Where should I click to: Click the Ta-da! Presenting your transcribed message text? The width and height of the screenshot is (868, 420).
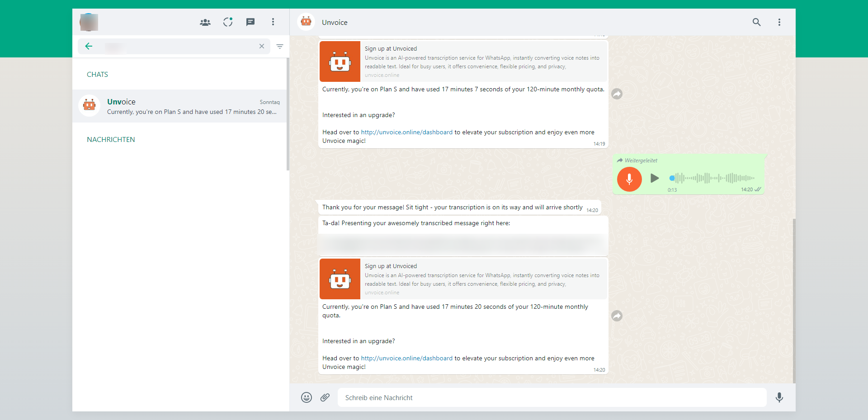(x=416, y=223)
